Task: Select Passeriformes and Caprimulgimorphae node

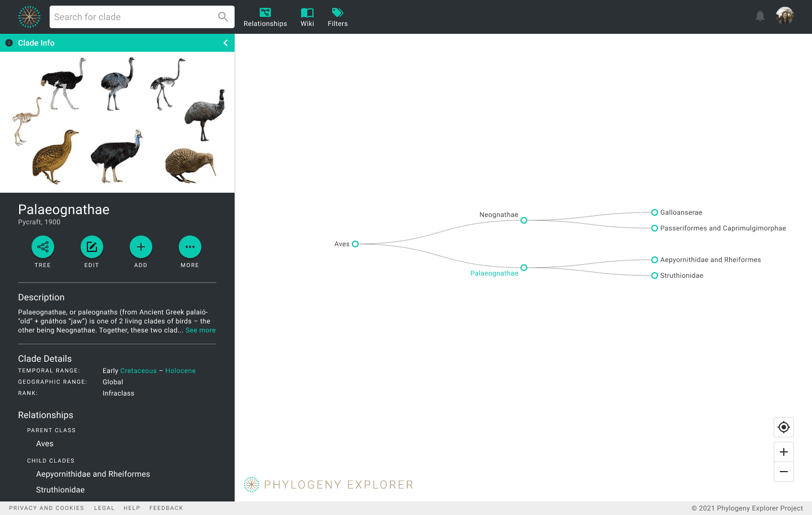Action: 655,228
